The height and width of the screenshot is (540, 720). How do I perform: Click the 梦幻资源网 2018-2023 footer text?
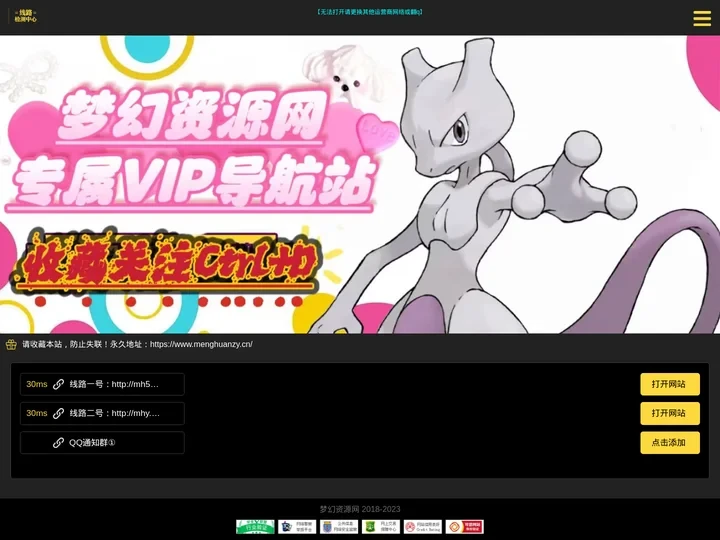tap(360, 509)
